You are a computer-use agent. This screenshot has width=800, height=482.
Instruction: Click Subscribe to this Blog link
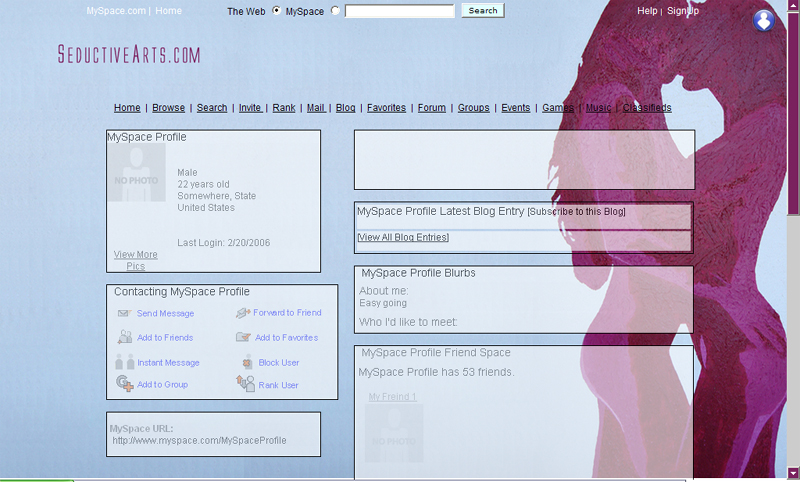(x=577, y=212)
